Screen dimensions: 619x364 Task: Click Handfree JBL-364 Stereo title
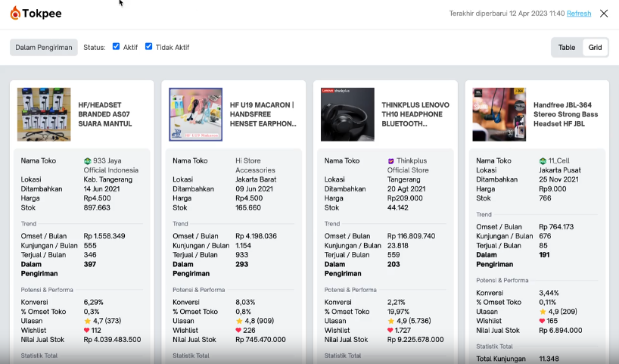(566, 114)
